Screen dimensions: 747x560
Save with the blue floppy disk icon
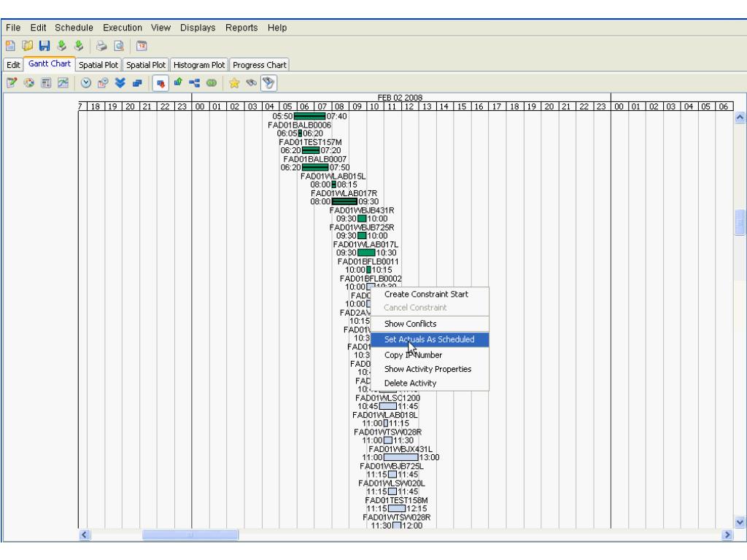tap(44, 46)
